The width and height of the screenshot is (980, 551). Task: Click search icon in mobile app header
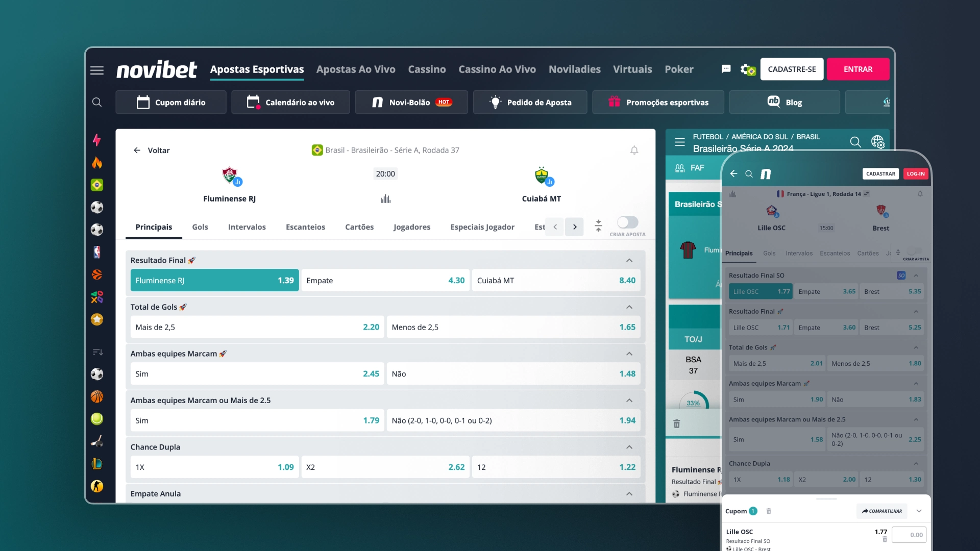pyautogui.click(x=749, y=174)
